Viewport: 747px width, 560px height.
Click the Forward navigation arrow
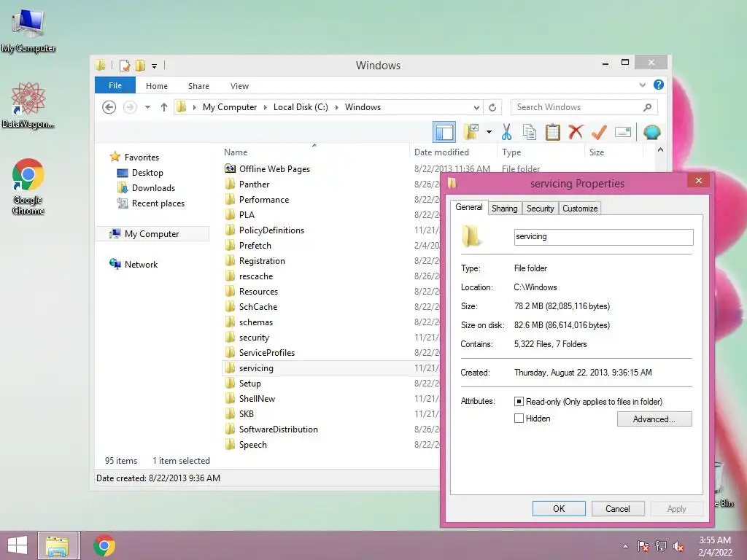click(x=130, y=107)
